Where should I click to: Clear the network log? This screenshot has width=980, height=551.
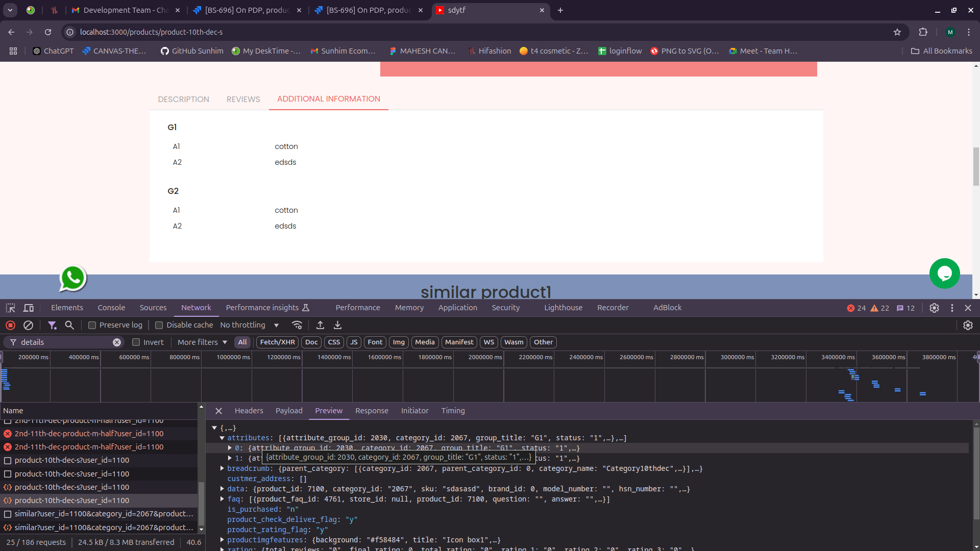[29, 325]
